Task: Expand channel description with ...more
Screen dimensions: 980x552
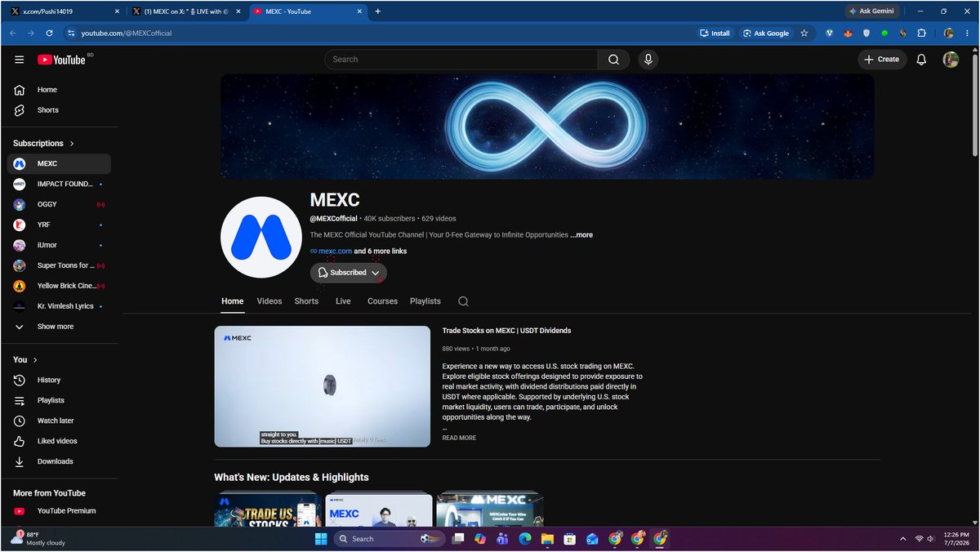Action: (x=581, y=235)
